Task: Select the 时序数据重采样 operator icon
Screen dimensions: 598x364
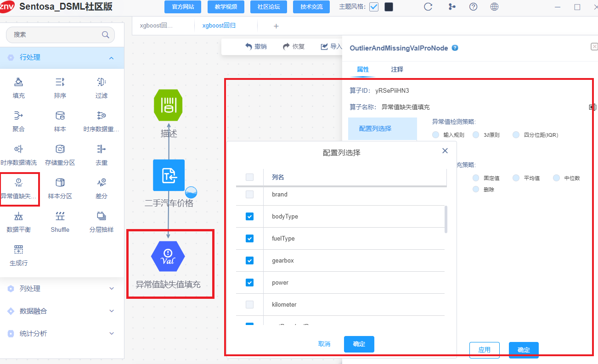Action: [102, 115]
